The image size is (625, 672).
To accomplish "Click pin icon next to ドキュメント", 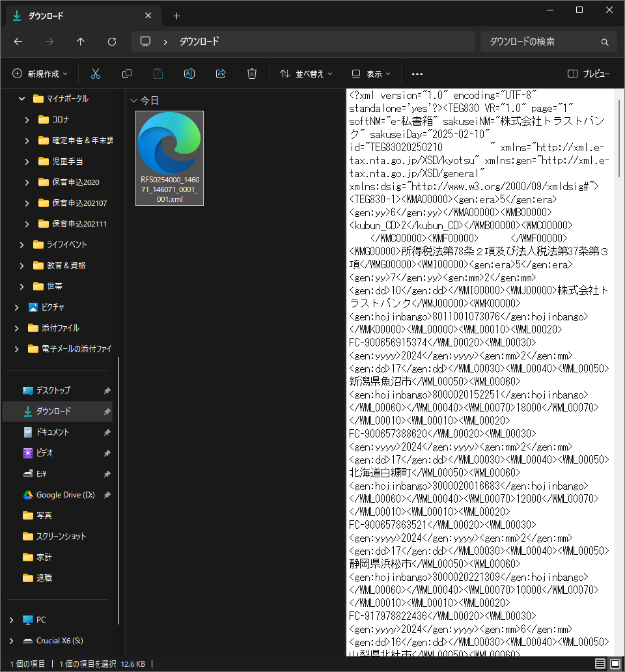I will [107, 432].
